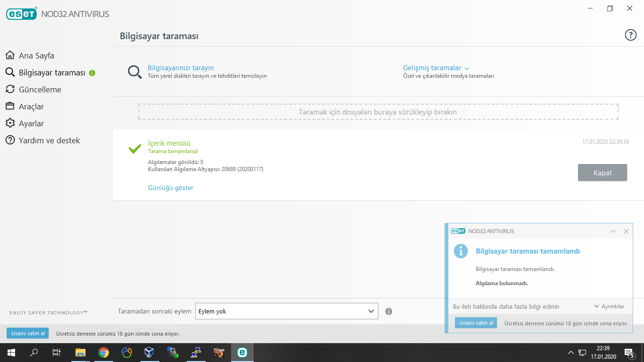
Task: Click Lisans satın al in the bottom bar
Action: tap(27, 333)
